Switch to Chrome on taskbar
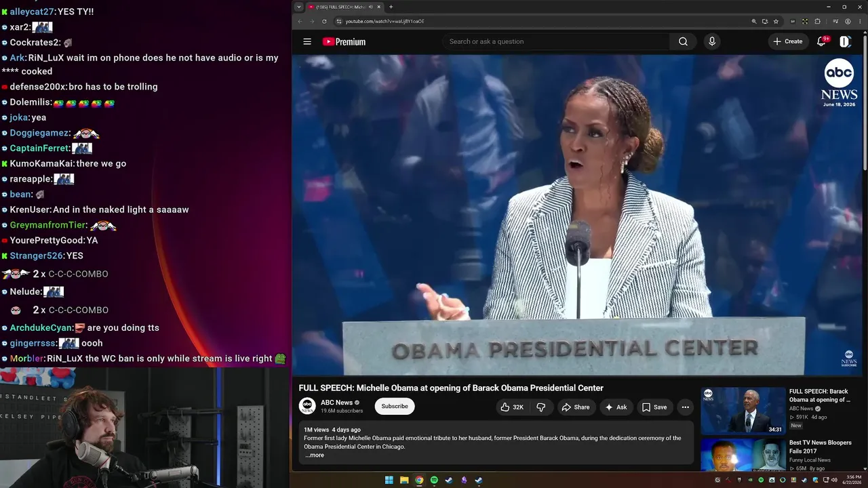The image size is (868, 488). click(x=419, y=480)
